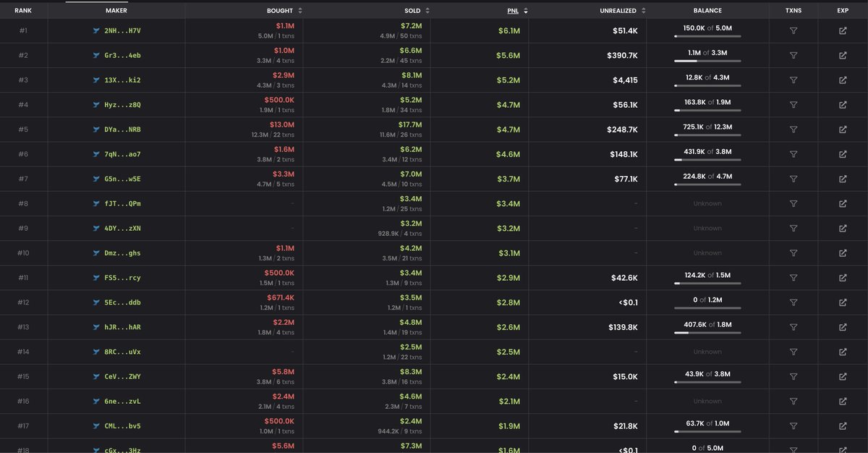Sort table by BOUGHT column
The height and width of the screenshot is (453, 868).
284,11
